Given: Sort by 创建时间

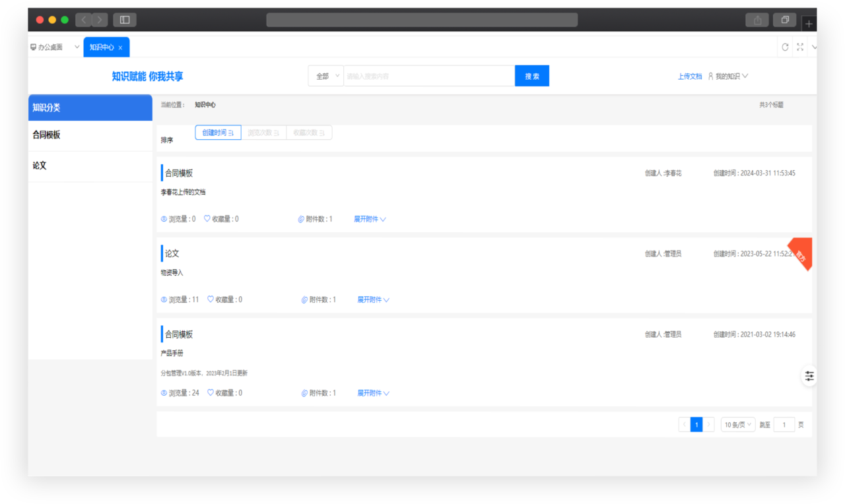Looking at the screenshot, I should (218, 133).
